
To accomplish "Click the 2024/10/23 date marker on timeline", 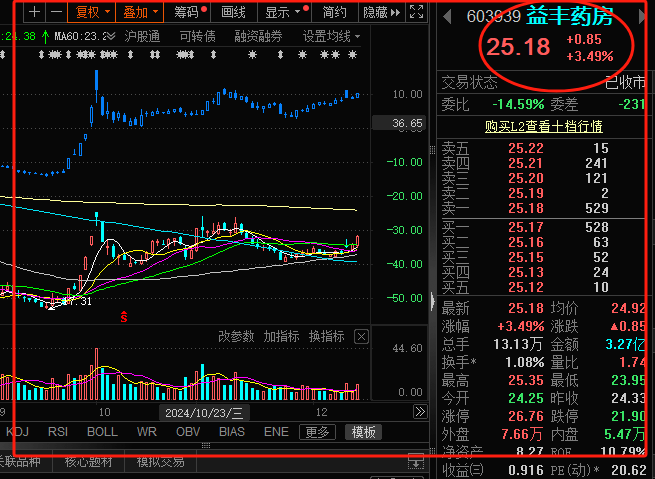I will click(x=204, y=412).
